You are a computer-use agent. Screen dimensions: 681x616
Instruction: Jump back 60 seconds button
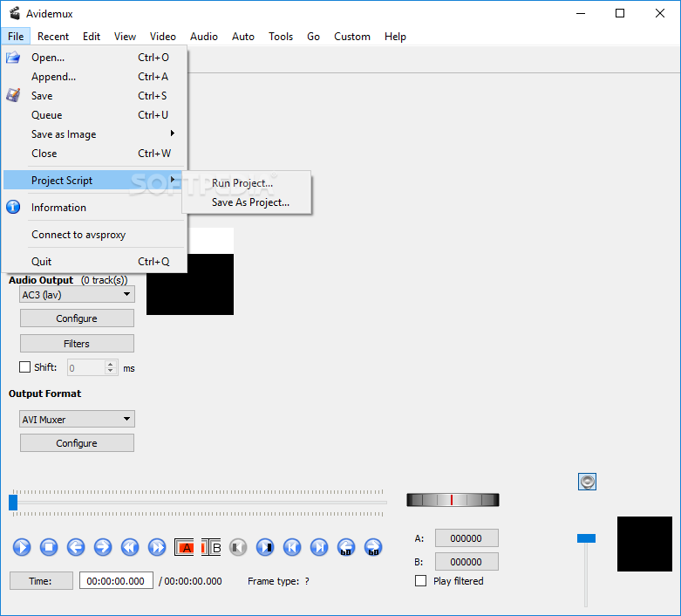[346, 547]
